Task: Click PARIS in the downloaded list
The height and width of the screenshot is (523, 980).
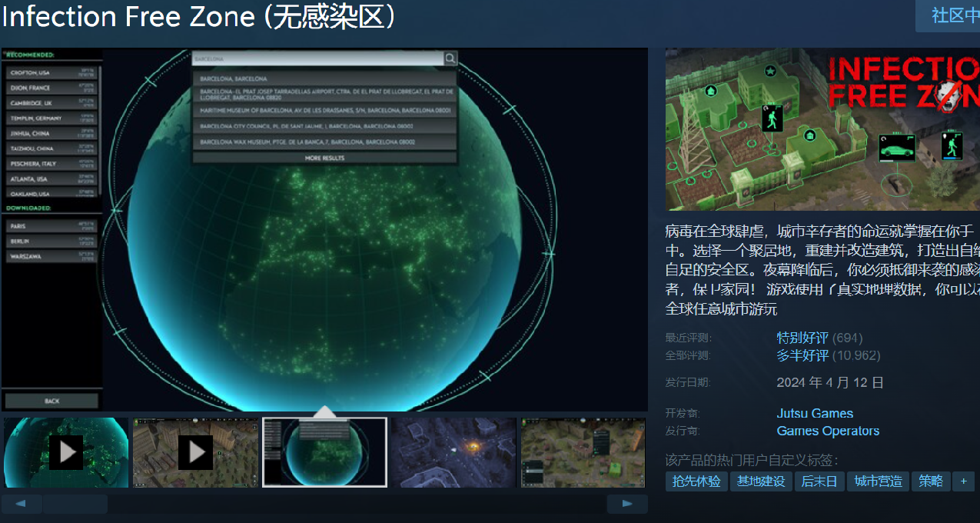Action: coord(52,226)
